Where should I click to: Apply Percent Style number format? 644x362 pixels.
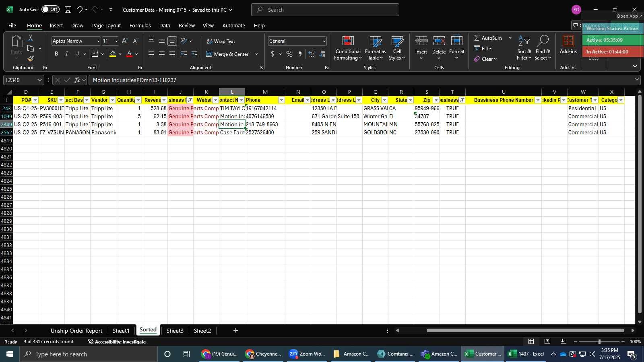(289, 54)
